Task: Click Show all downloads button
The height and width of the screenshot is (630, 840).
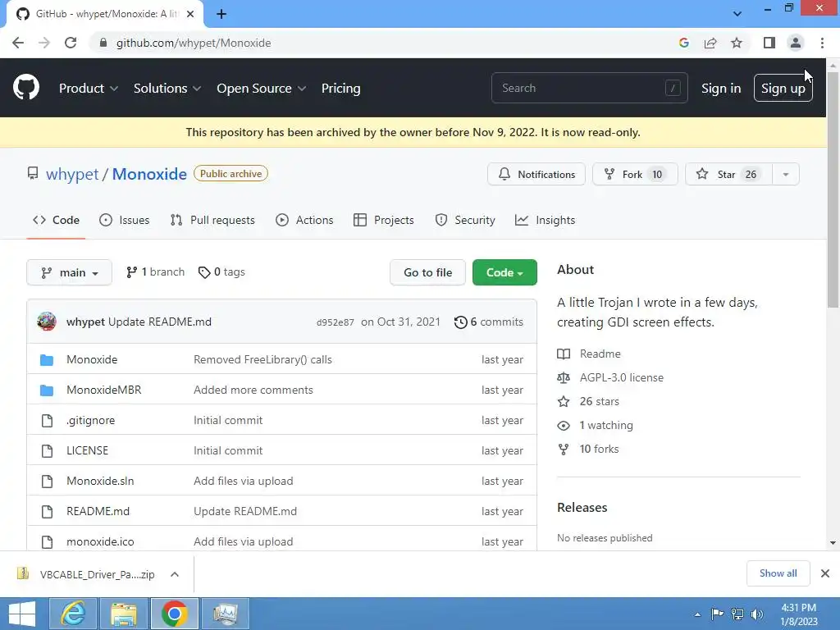Action: point(778,573)
